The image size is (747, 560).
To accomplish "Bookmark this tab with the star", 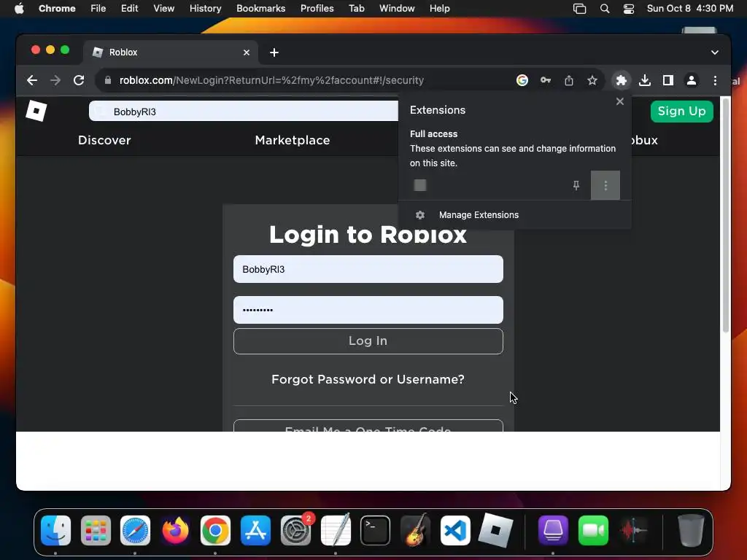I will [x=592, y=80].
